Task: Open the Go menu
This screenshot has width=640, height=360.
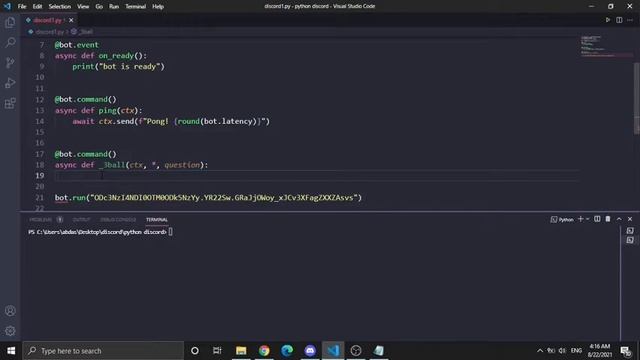Action: tap(99, 7)
